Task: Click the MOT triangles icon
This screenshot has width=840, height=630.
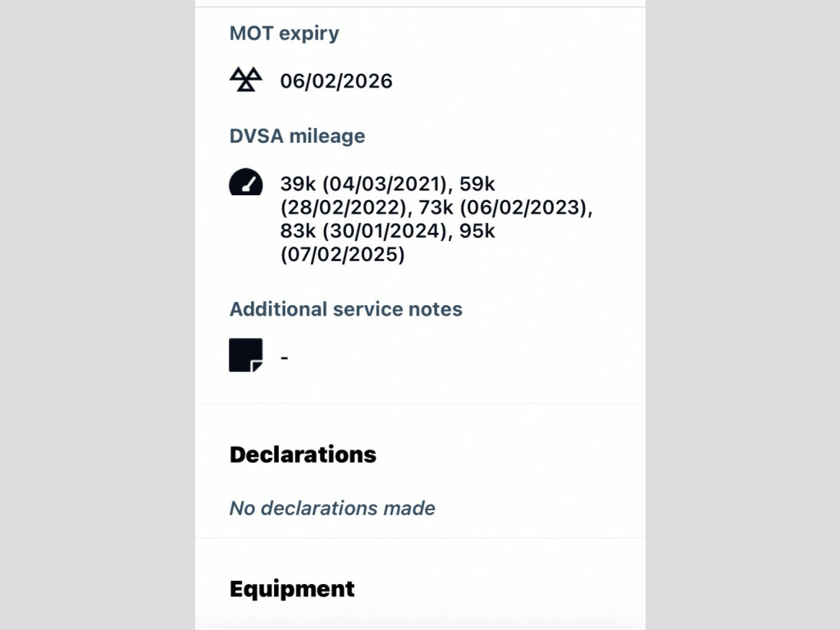Action: [x=245, y=80]
